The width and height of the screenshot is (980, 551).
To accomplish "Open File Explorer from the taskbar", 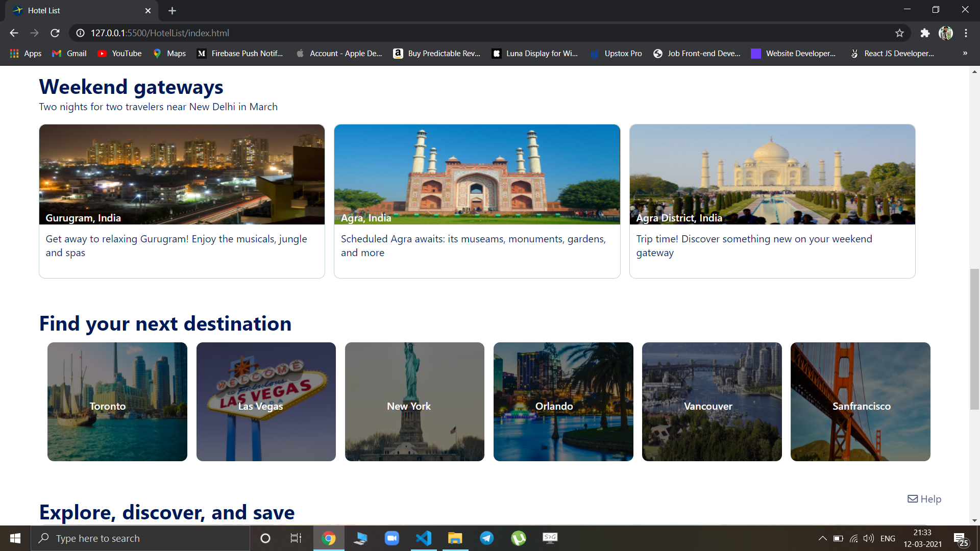I will (455, 538).
